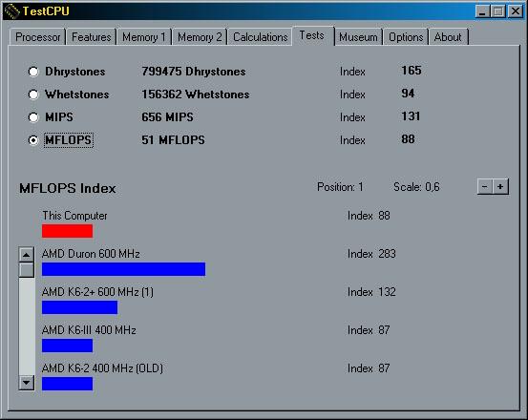Image resolution: width=528 pixels, height=420 pixels.
Task: Click the '156362 Whetstones' result text
Action: (x=196, y=94)
